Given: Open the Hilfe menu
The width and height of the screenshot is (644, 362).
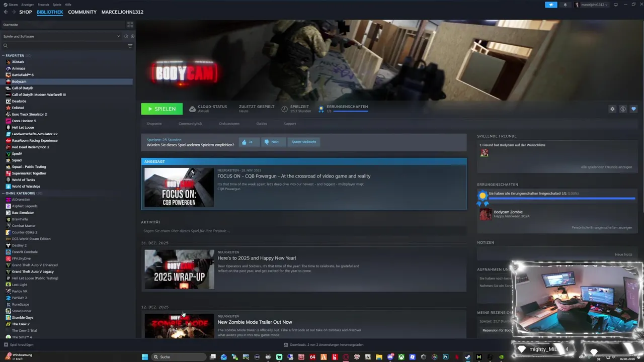Looking at the screenshot, I should point(68,5).
